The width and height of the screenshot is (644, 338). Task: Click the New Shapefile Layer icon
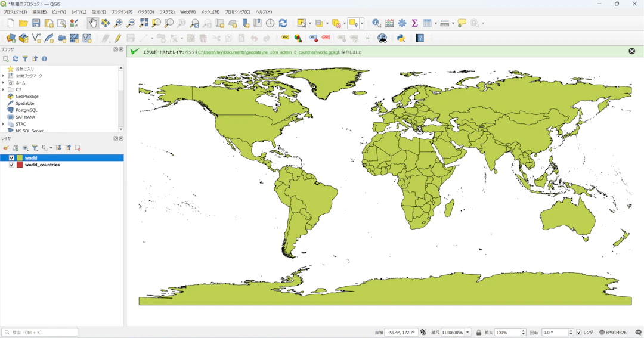coord(36,38)
